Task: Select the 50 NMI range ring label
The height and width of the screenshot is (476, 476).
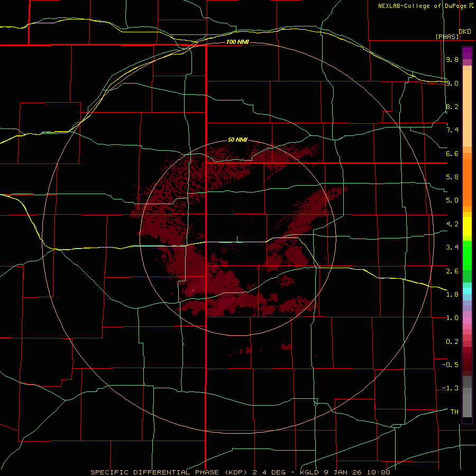Action: pyautogui.click(x=237, y=140)
